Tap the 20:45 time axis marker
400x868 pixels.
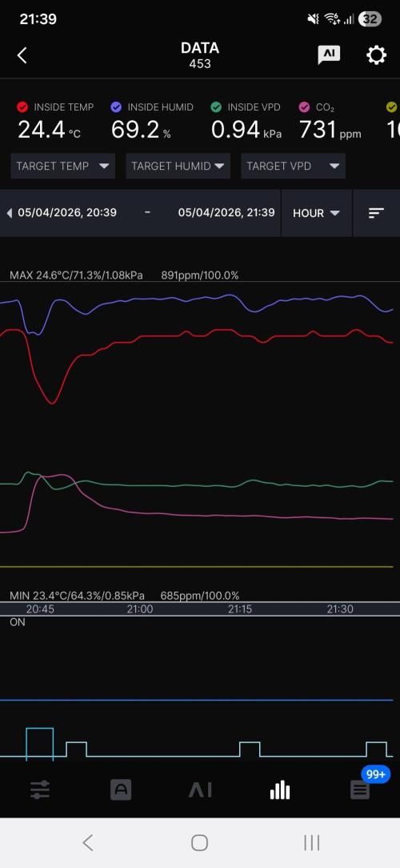click(x=40, y=609)
